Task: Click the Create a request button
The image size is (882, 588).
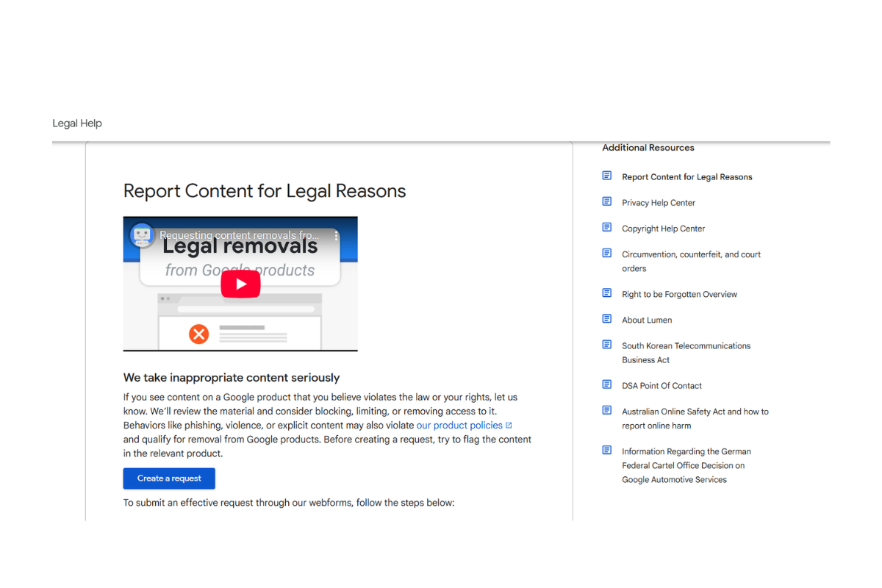Action: [x=169, y=478]
